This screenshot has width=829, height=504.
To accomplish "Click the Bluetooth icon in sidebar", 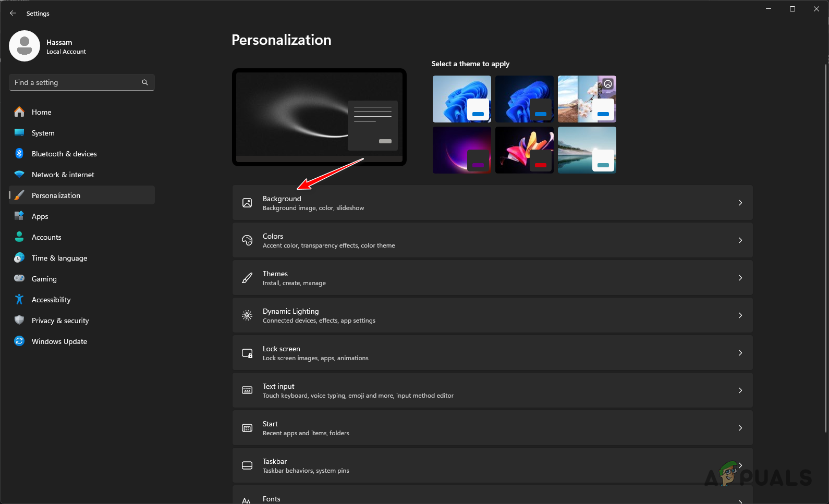I will click(x=19, y=154).
